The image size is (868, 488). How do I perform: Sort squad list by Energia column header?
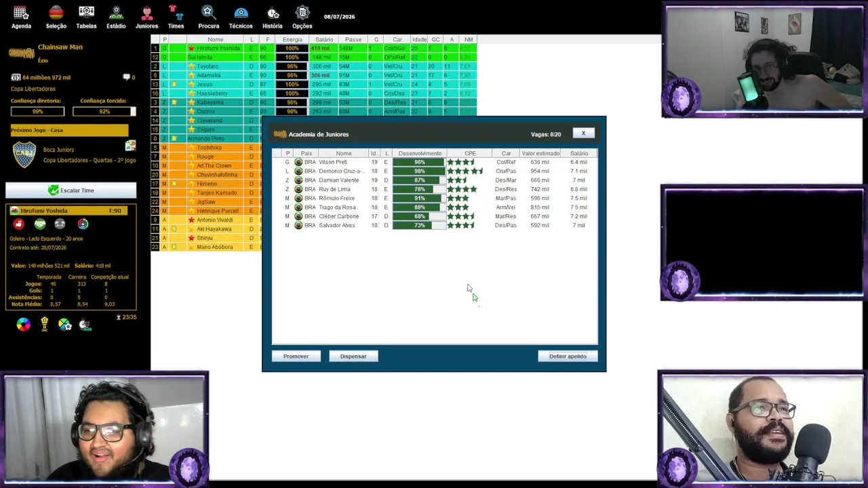tap(292, 39)
